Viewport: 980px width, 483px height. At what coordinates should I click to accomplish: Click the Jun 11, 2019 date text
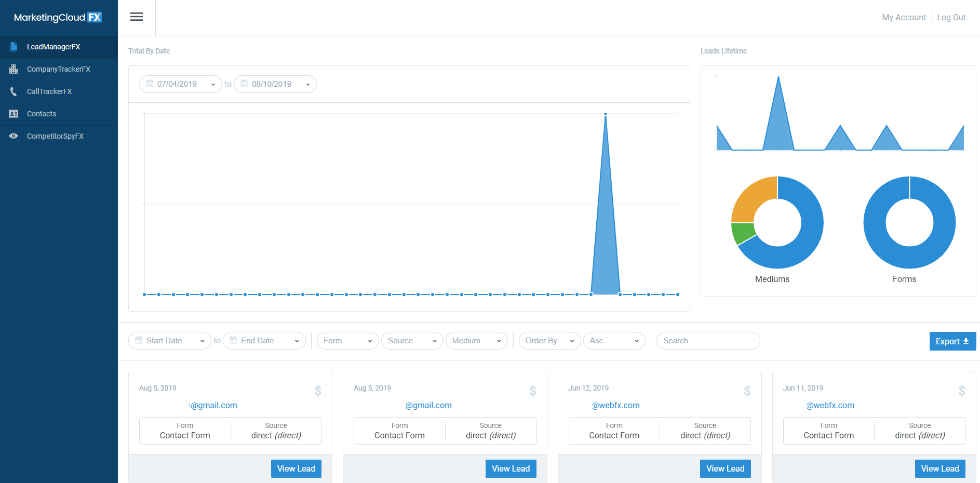point(803,388)
